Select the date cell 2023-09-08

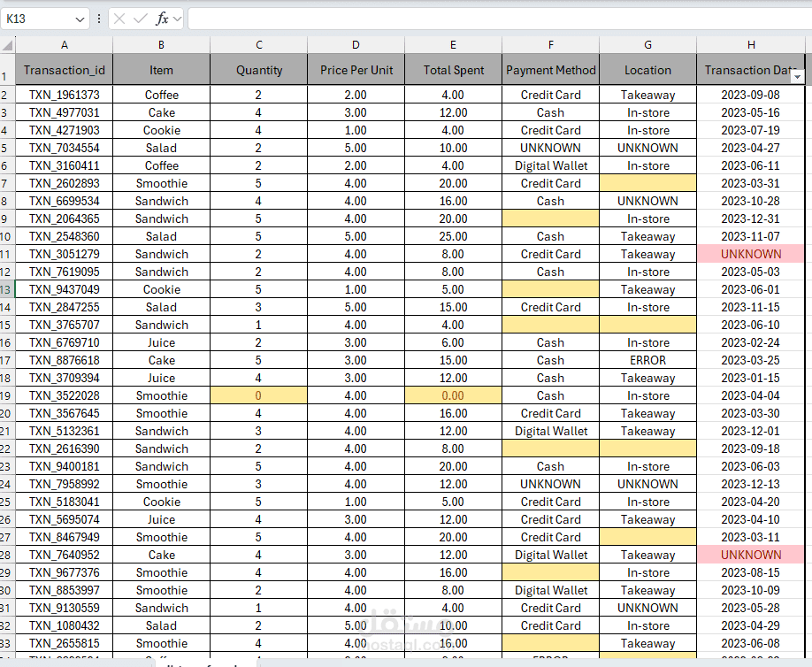point(751,95)
